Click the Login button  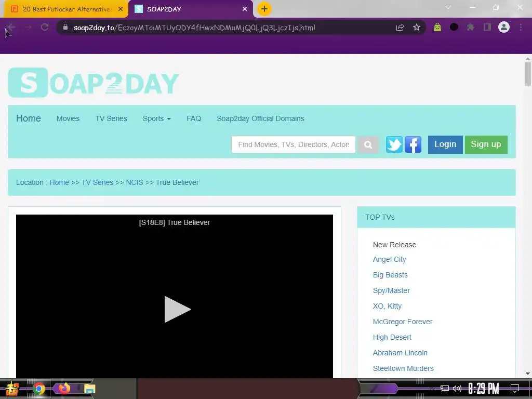445,144
